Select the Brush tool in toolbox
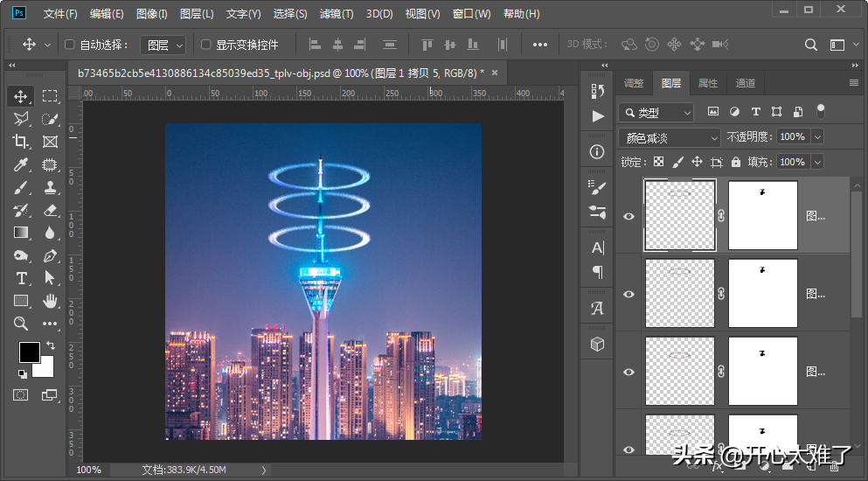 pos(20,187)
